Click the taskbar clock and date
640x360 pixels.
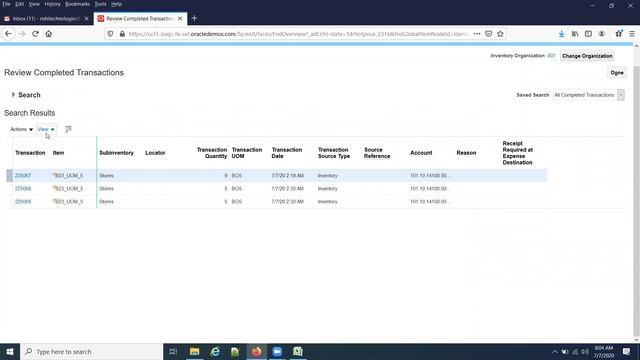(604, 351)
